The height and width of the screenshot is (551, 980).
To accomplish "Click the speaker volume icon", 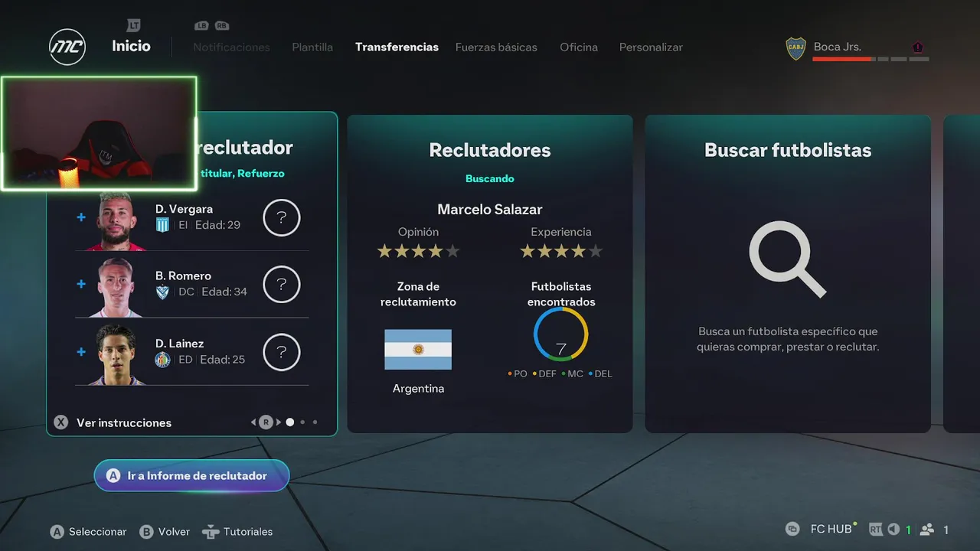I will [x=893, y=529].
